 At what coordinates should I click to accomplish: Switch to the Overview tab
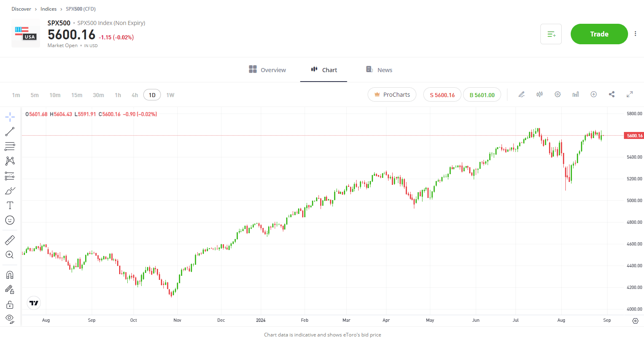point(267,70)
